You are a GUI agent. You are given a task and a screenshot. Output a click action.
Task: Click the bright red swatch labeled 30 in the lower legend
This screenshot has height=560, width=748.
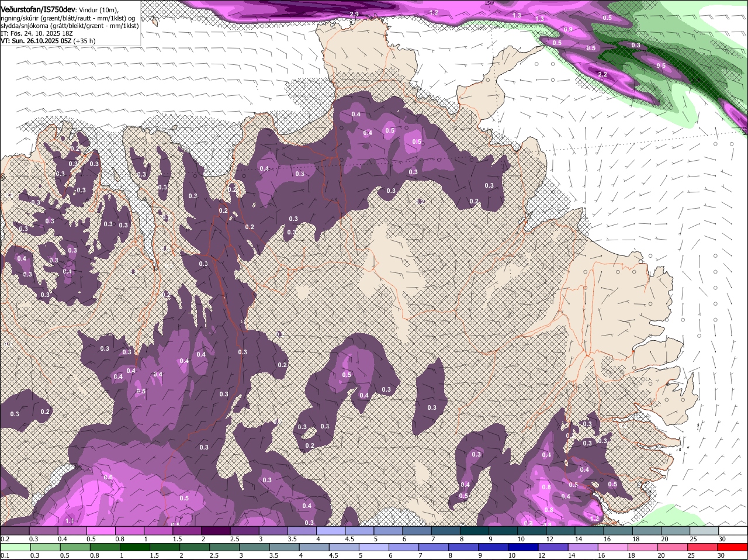(733, 547)
